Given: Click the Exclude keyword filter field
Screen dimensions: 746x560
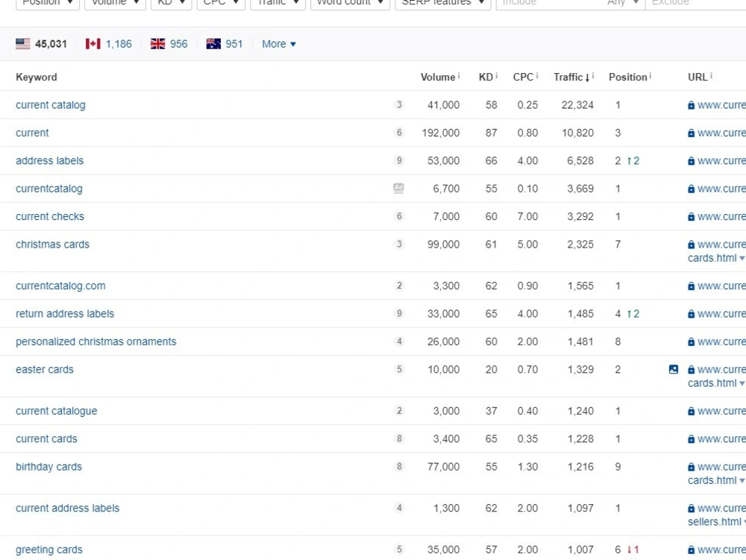Looking at the screenshot, I should pyautogui.click(x=695, y=3).
